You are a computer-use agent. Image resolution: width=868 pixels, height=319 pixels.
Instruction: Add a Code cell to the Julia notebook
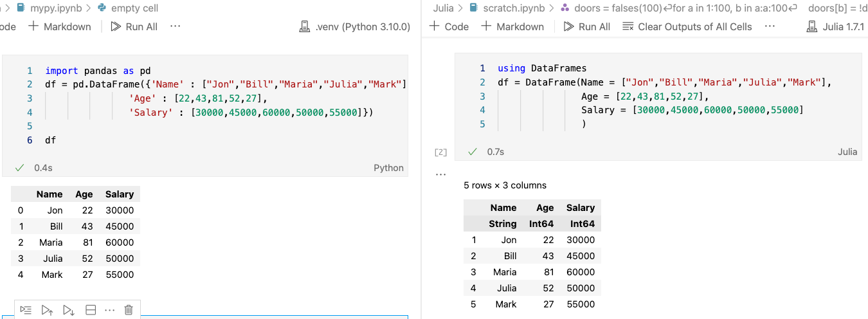(x=449, y=26)
